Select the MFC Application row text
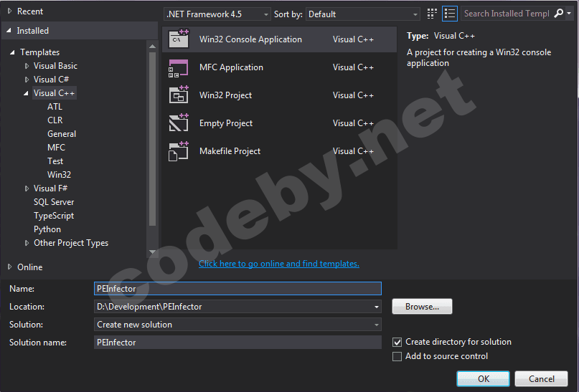The image size is (579, 392). coord(231,67)
